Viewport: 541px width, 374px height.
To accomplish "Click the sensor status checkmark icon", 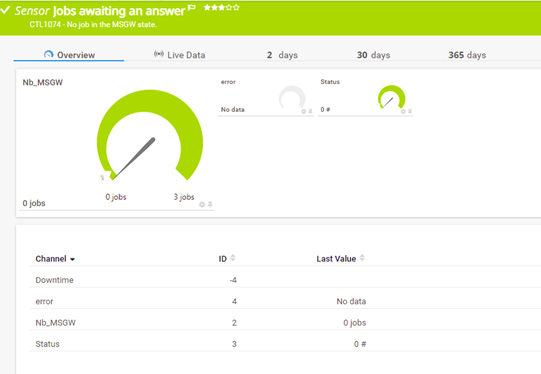I will pyautogui.click(x=5, y=10).
